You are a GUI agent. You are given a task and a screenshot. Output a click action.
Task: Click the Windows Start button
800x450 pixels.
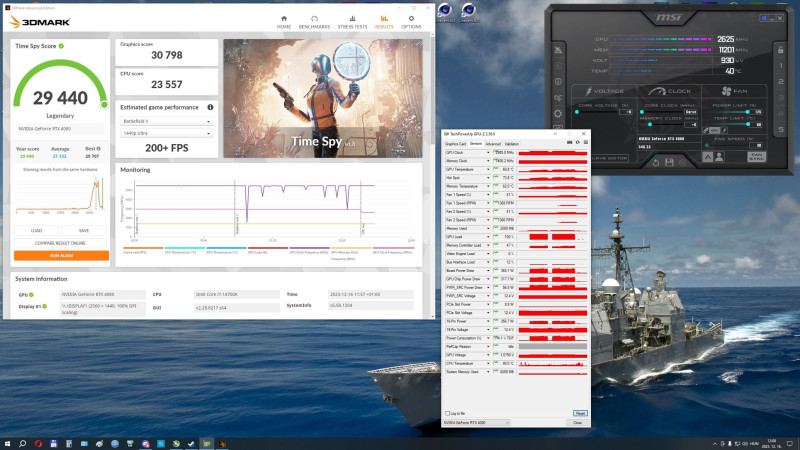[7, 444]
